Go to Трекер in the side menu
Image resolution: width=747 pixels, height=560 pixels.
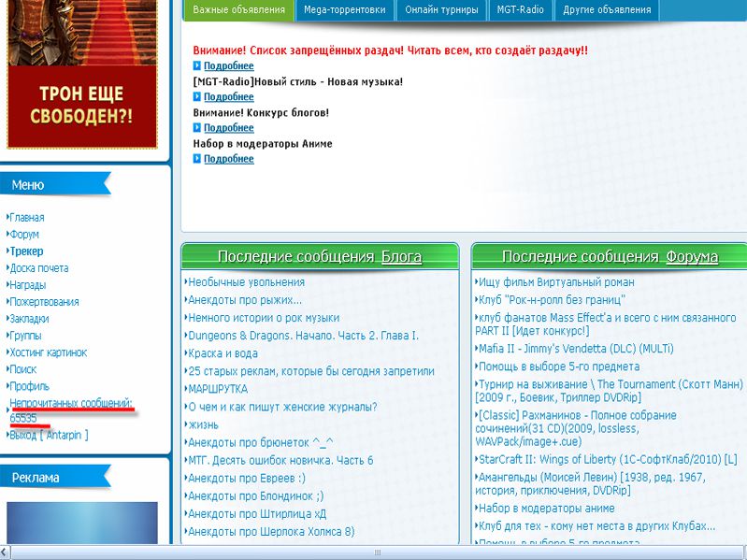tap(26, 251)
